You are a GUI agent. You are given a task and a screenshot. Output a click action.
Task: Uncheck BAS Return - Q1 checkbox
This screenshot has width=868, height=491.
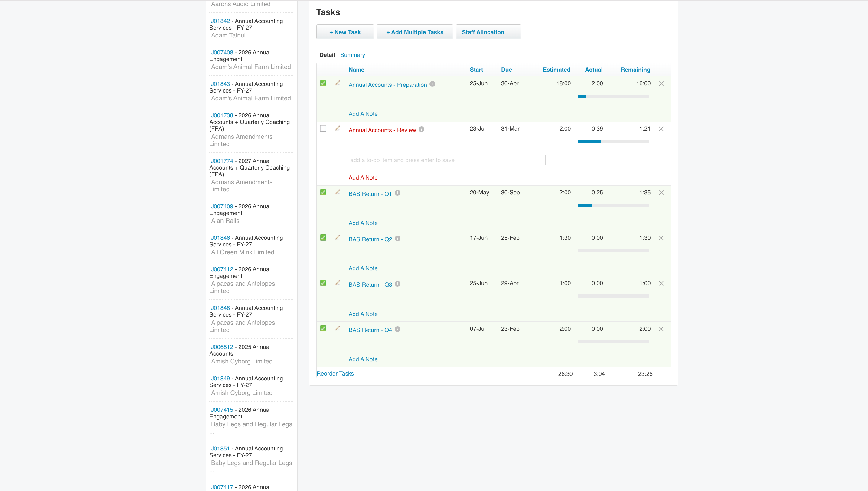(x=323, y=192)
